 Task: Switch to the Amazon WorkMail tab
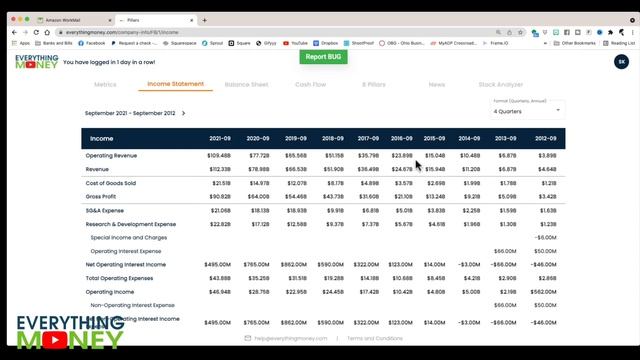point(73,20)
